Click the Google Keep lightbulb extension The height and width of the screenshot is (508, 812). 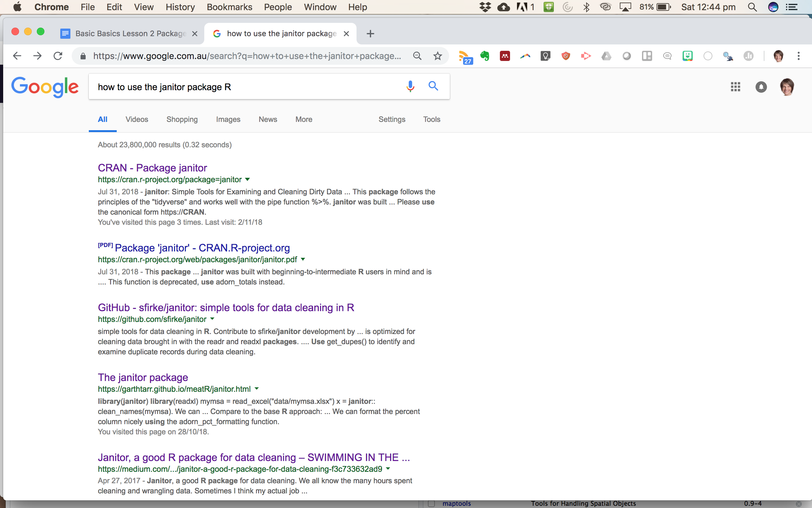coord(546,56)
